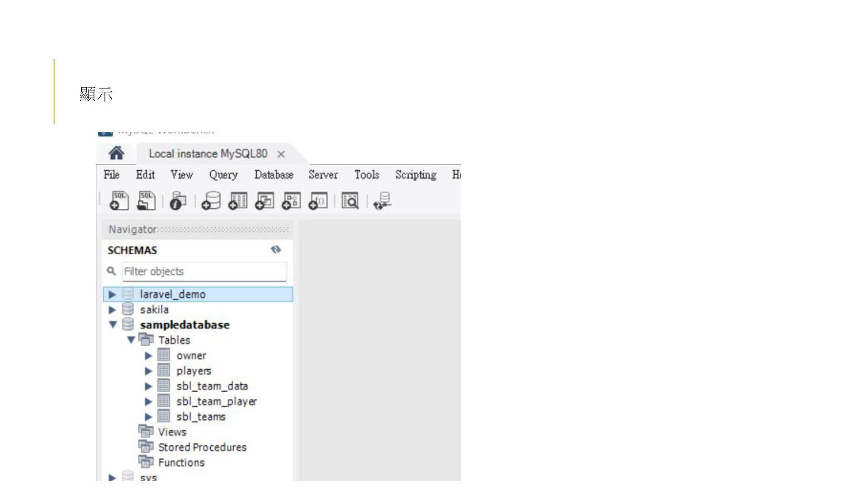Click the Views folder icon
The height and width of the screenshot is (488, 868).
point(146,432)
